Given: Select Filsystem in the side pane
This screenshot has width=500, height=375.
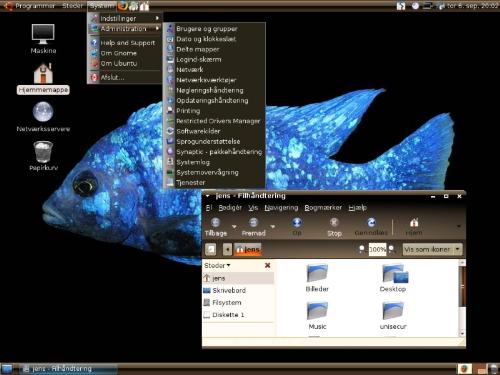Looking at the screenshot, I should 238,302.
